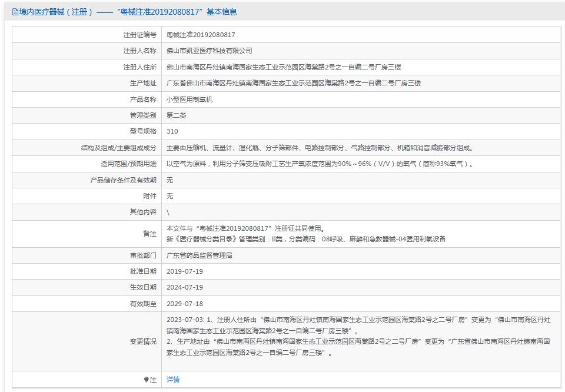Select product name 小型医用制氧机
Screen dimensions: 565x392
tap(190, 99)
